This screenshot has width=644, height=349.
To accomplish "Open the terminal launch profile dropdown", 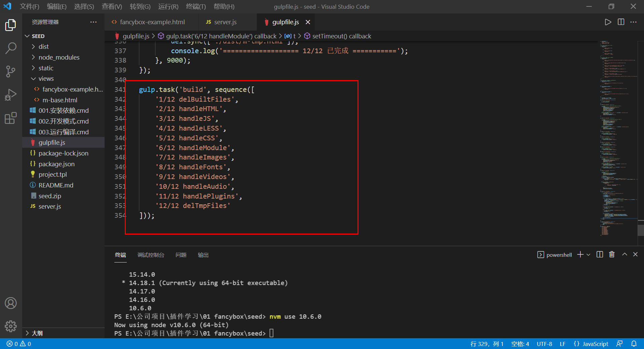I will 588,255.
